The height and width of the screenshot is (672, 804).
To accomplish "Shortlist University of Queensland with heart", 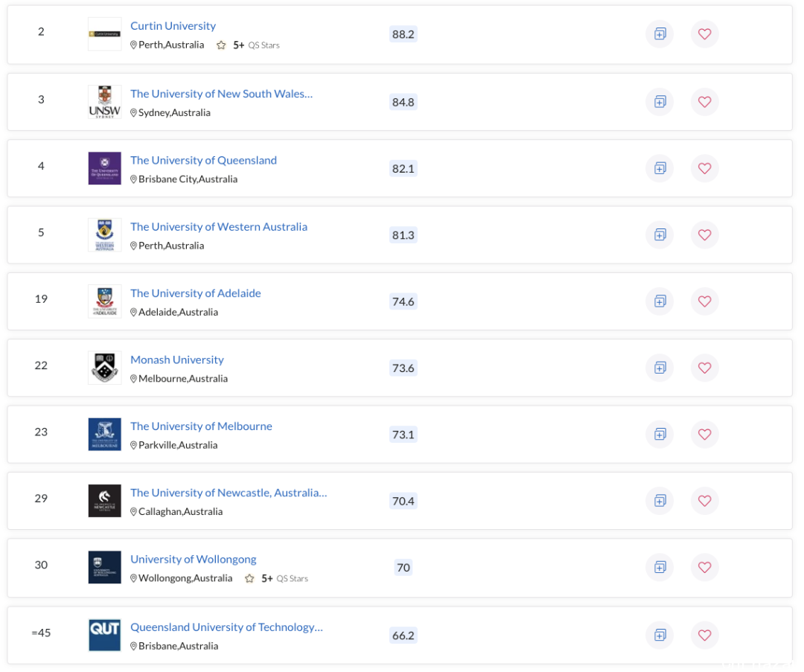I will pyautogui.click(x=704, y=168).
